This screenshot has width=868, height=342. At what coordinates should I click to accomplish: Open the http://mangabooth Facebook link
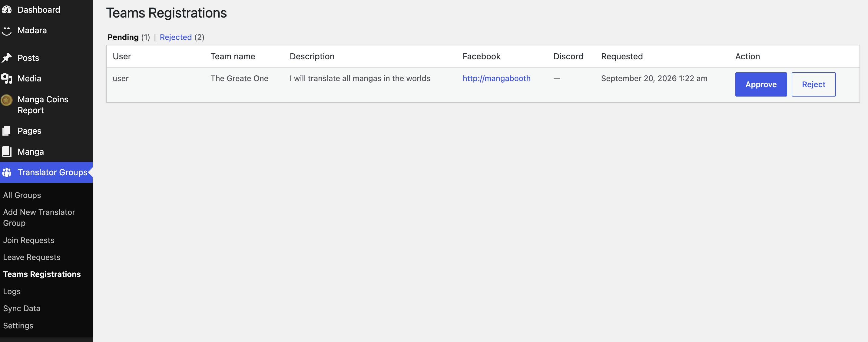[496, 78]
